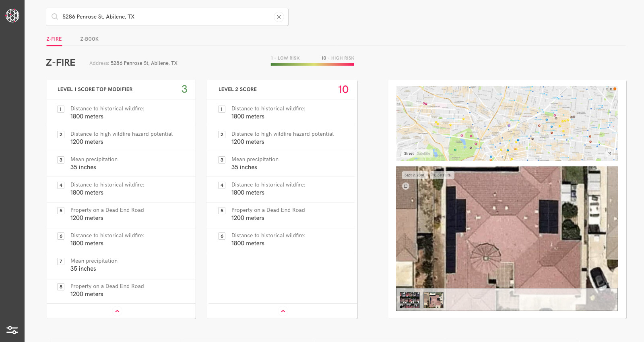Click the low-to-high risk gradient bar

tap(312, 64)
